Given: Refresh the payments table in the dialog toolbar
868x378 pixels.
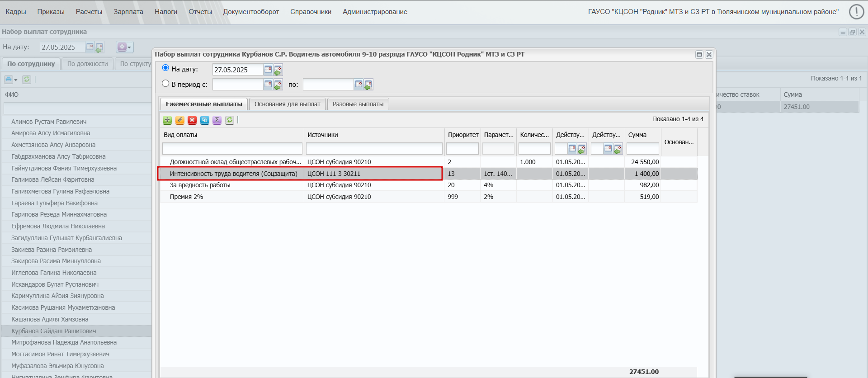Looking at the screenshot, I should [x=230, y=120].
